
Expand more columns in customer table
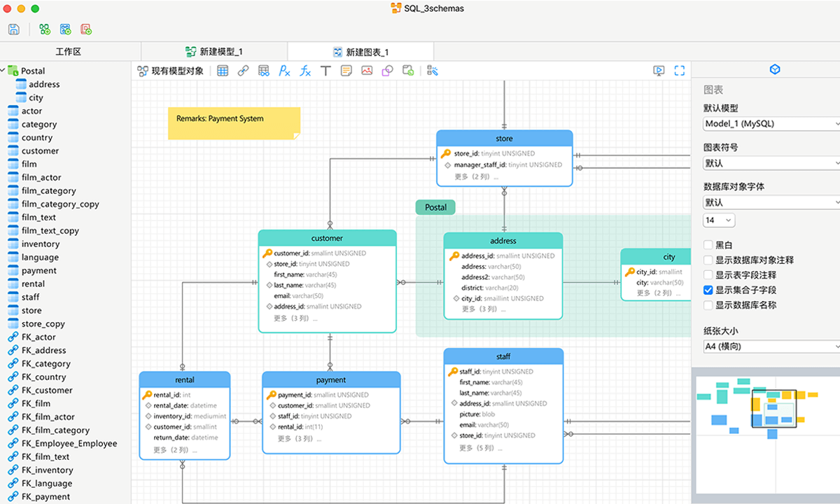(x=295, y=318)
